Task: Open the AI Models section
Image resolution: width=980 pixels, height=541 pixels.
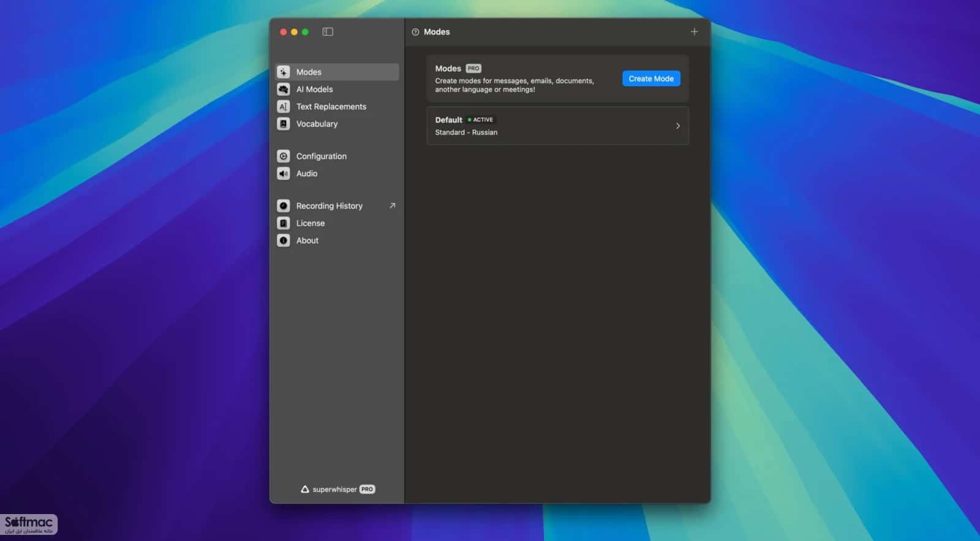Action: tap(337, 89)
